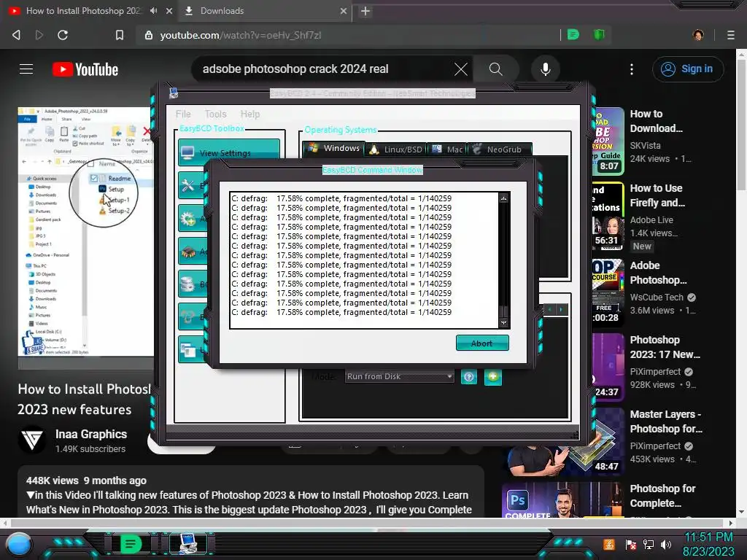Open the browser main menu icon

coord(731,35)
